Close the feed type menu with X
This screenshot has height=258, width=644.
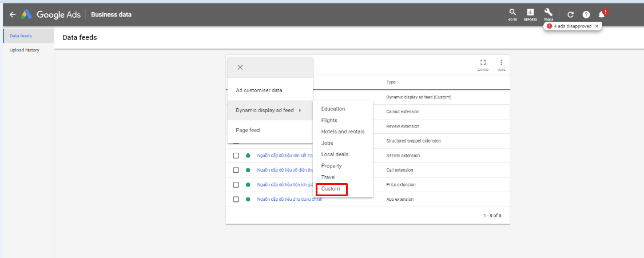pyautogui.click(x=240, y=68)
